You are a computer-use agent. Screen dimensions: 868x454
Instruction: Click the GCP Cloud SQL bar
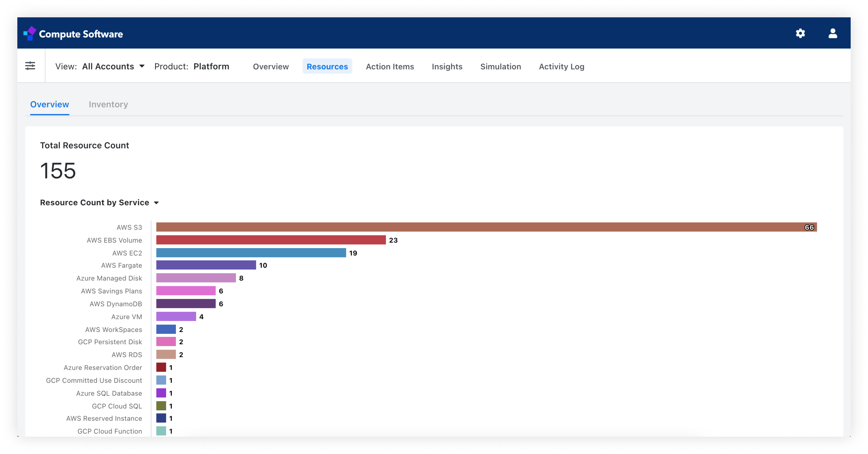161,405
